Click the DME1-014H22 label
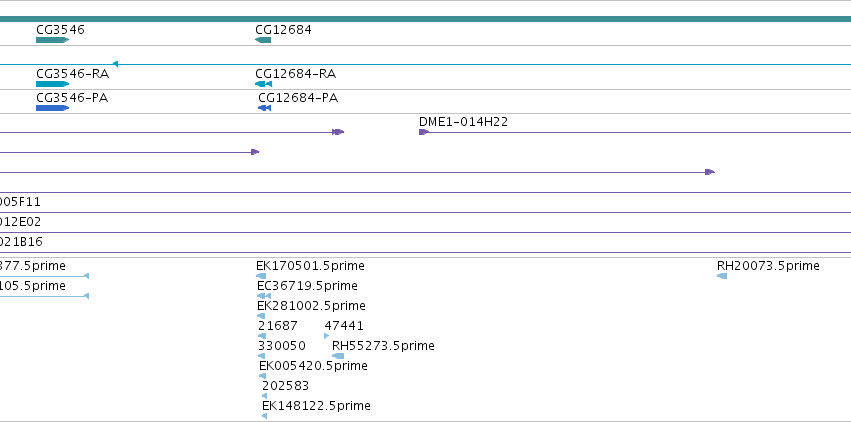851x422 pixels. [x=463, y=122]
